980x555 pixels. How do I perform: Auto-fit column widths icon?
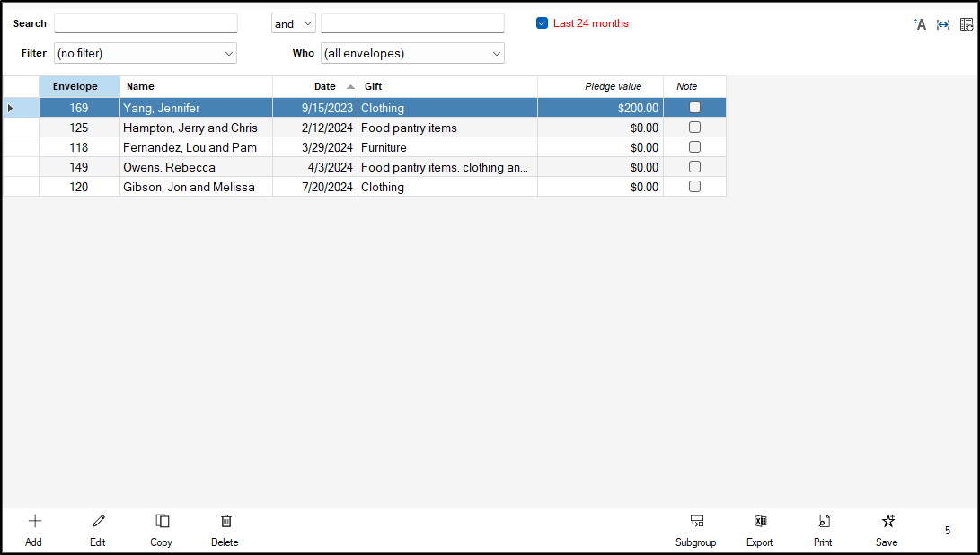(943, 24)
